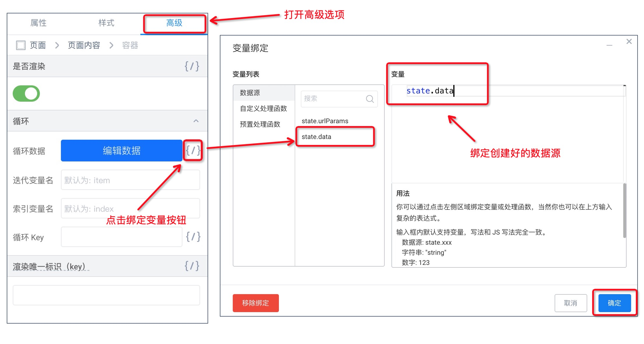Click into the variable code editor
The width and height of the screenshot is (644, 344).
point(507,134)
